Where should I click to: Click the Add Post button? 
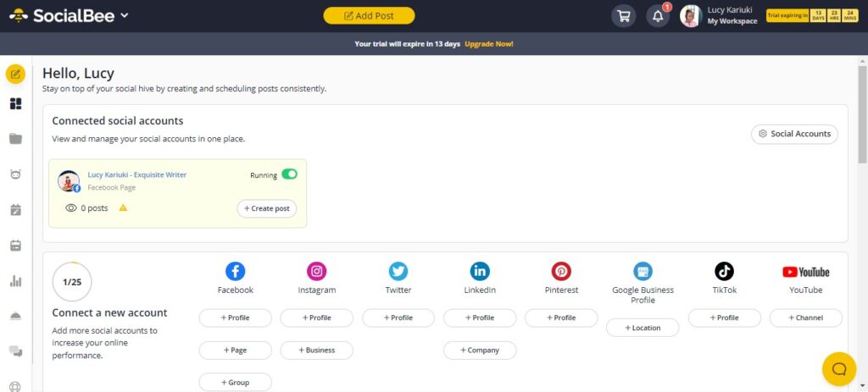(x=369, y=15)
